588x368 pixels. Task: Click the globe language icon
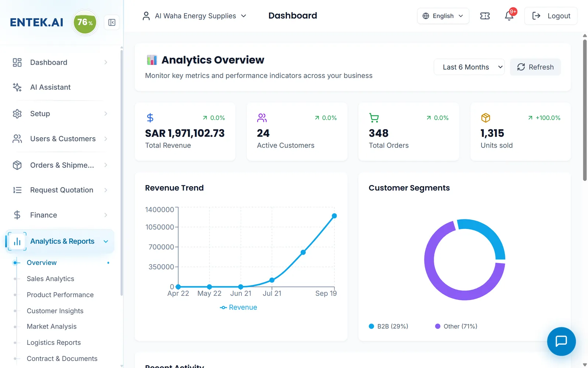point(426,16)
